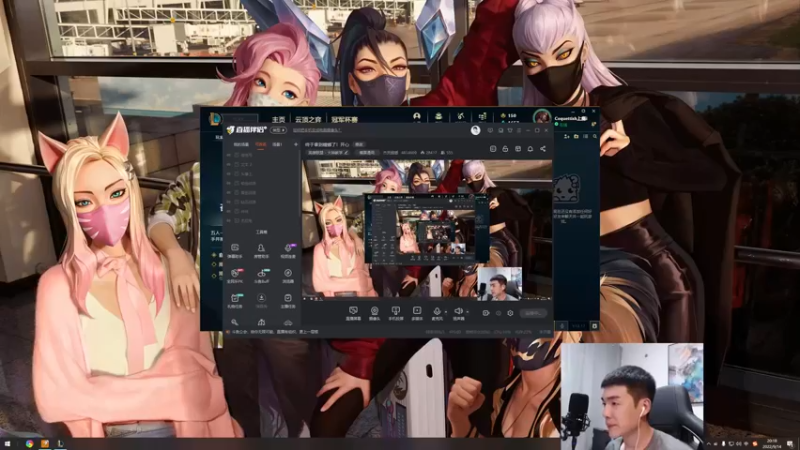Click the summoner avatar in League client

(542, 117)
